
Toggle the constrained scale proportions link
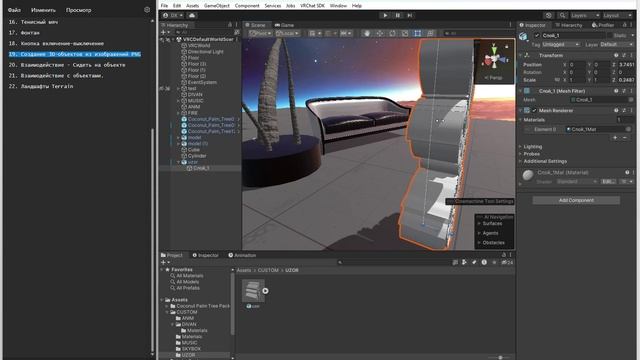(557, 80)
